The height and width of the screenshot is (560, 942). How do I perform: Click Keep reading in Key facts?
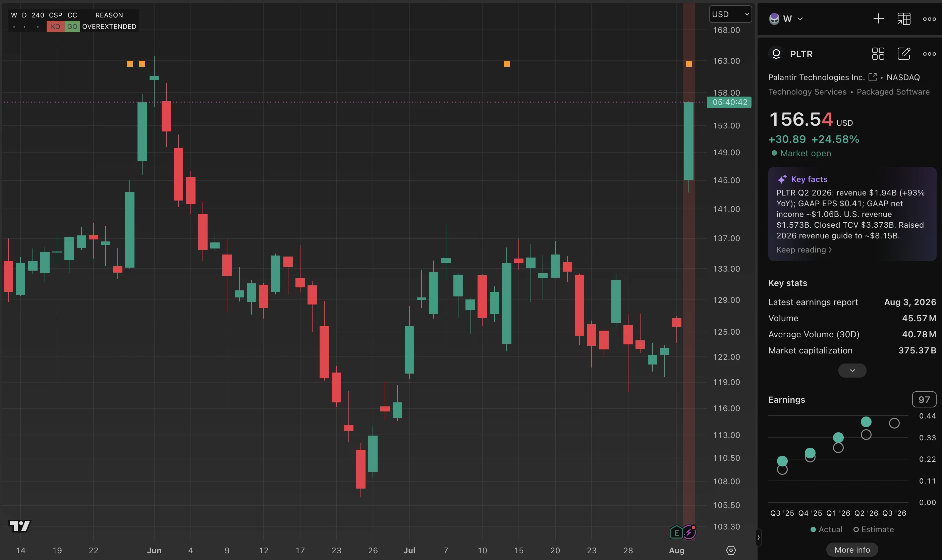[804, 250]
